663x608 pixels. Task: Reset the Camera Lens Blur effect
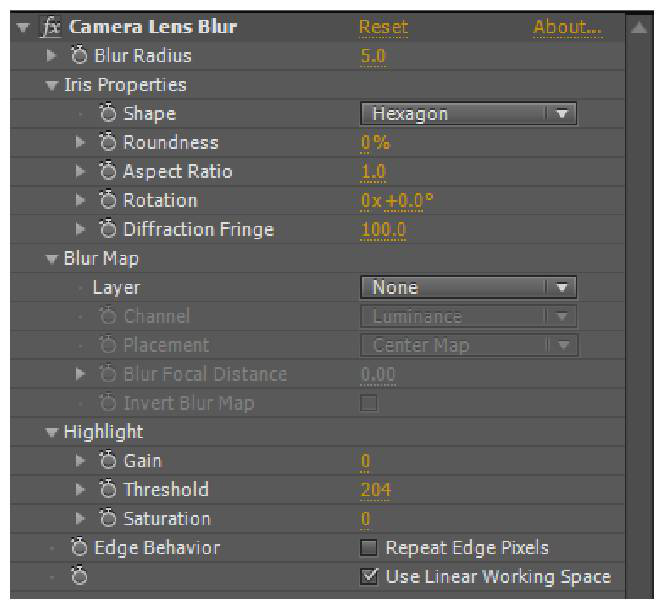point(383,27)
